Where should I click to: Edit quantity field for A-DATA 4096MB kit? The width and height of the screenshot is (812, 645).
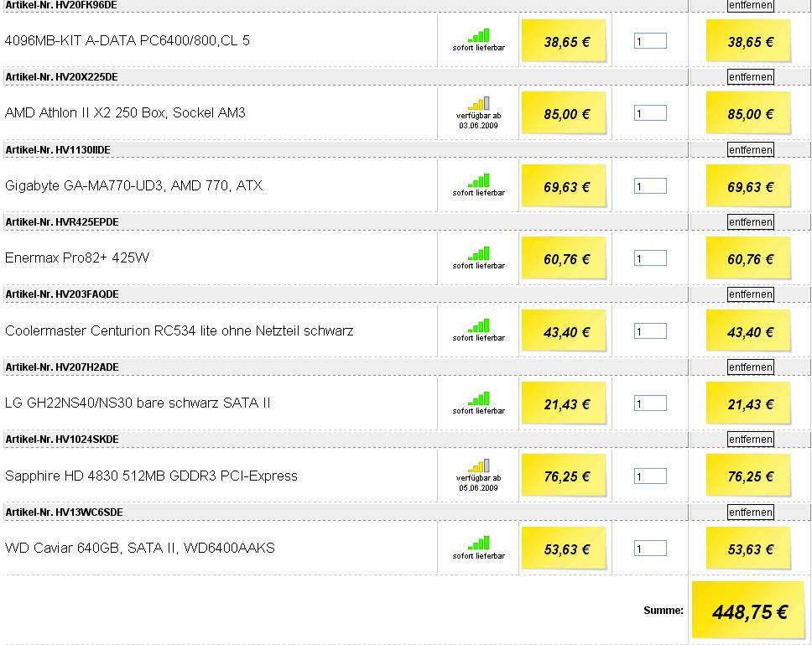[650, 41]
